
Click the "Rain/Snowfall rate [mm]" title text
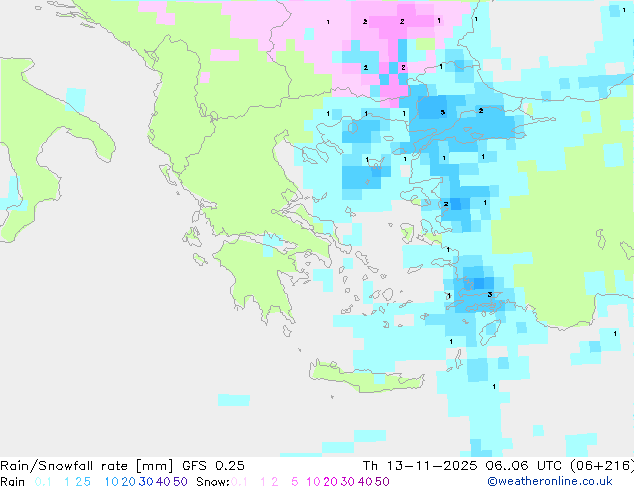point(87,466)
